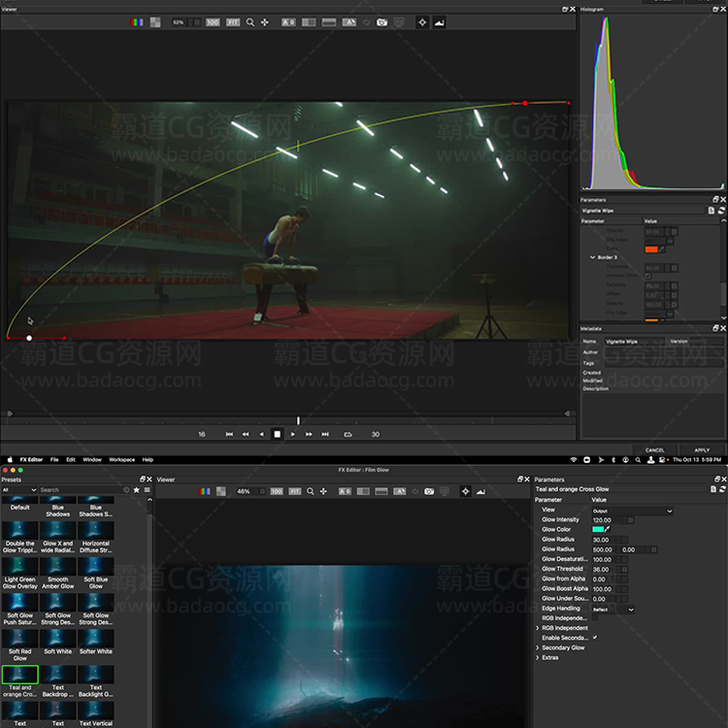Click the favorites star in Presets panel
The height and width of the screenshot is (728, 728).
coord(137,490)
